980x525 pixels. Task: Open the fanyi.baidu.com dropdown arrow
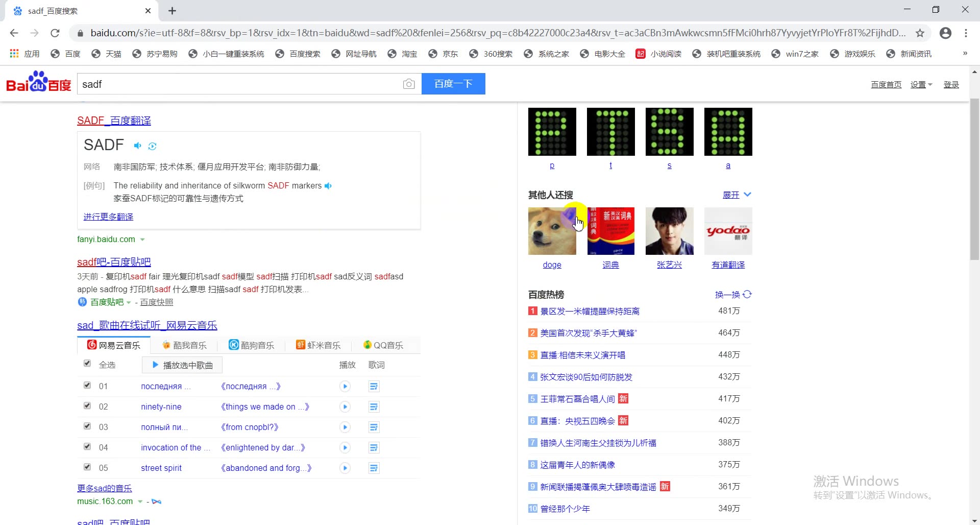(x=142, y=240)
